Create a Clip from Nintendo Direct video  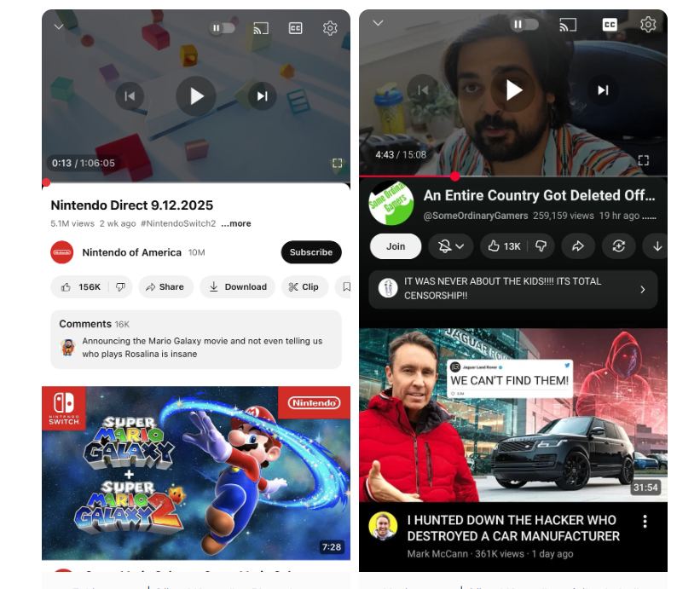[304, 287]
